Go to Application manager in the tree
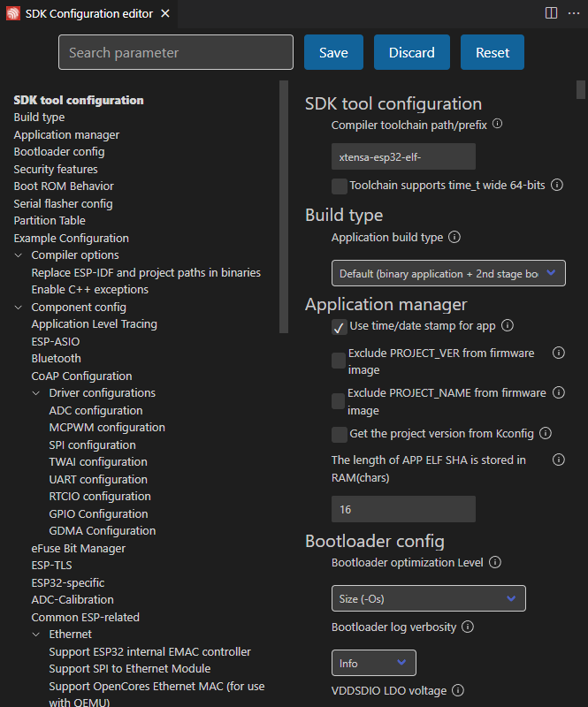This screenshot has height=707, width=588. pos(66,135)
